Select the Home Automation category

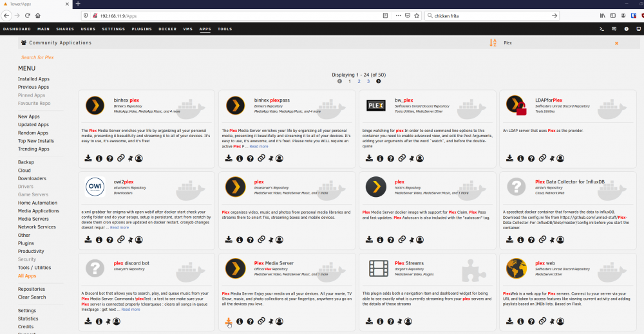point(37,203)
